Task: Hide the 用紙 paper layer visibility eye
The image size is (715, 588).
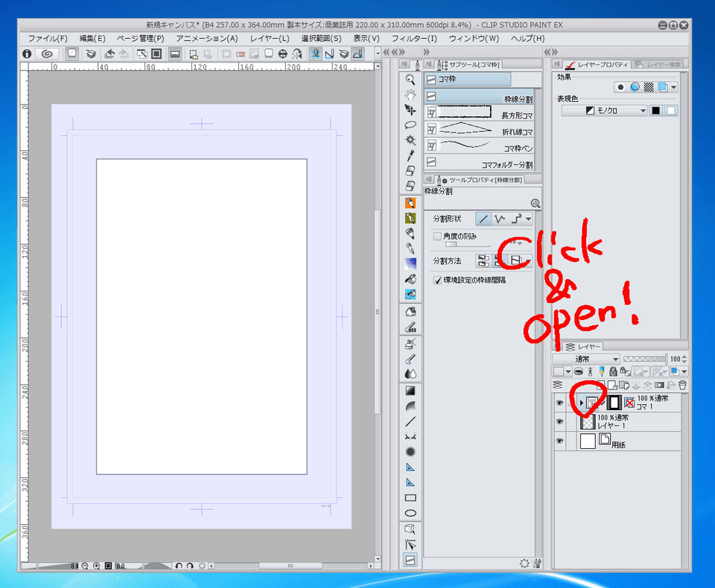Action: 559,440
